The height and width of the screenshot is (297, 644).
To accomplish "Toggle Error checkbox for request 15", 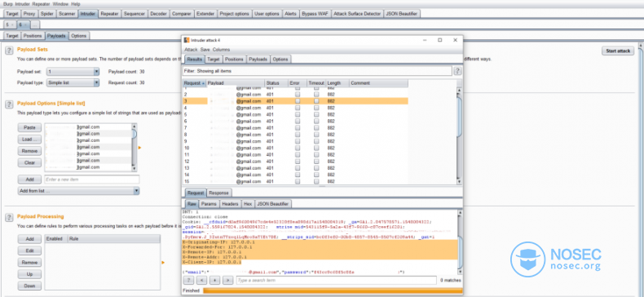I will click(x=298, y=181).
